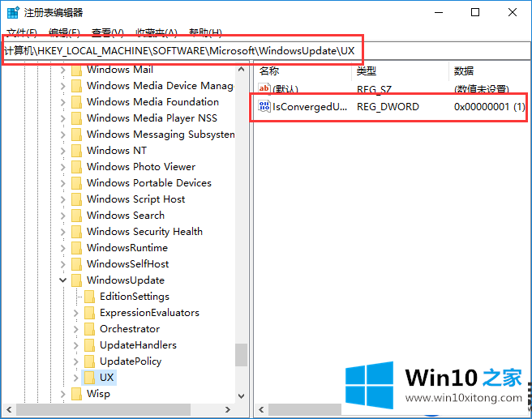Select the Windows Search folder icon
The height and width of the screenshot is (419, 532).
pyautogui.click(x=77, y=216)
